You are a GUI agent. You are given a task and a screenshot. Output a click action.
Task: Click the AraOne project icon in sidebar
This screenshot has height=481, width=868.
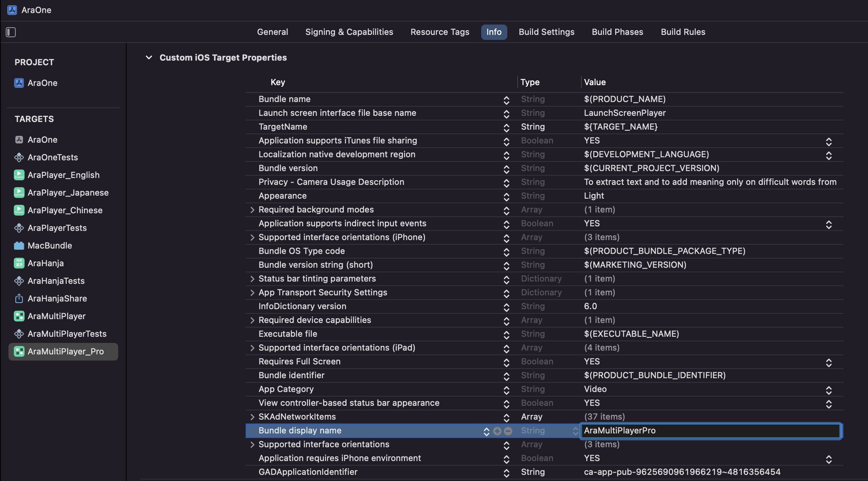19,83
